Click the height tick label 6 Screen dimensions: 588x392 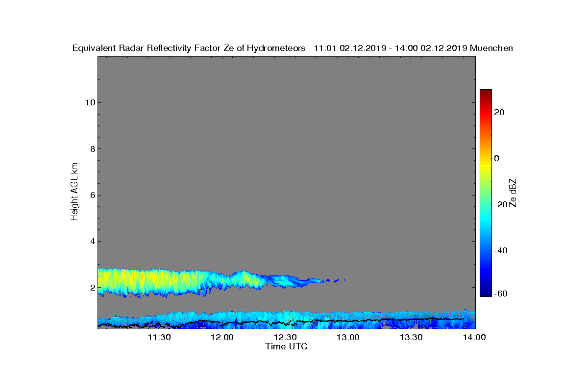tap(92, 195)
